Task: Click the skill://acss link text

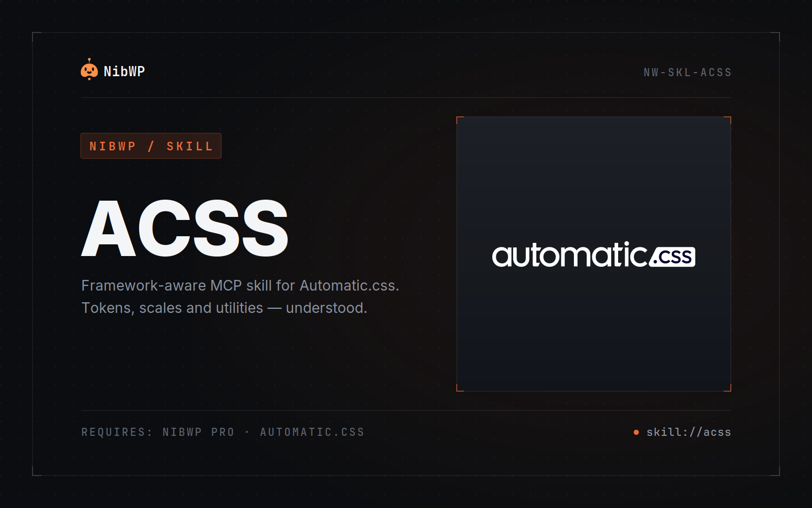Action: click(x=689, y=432)
